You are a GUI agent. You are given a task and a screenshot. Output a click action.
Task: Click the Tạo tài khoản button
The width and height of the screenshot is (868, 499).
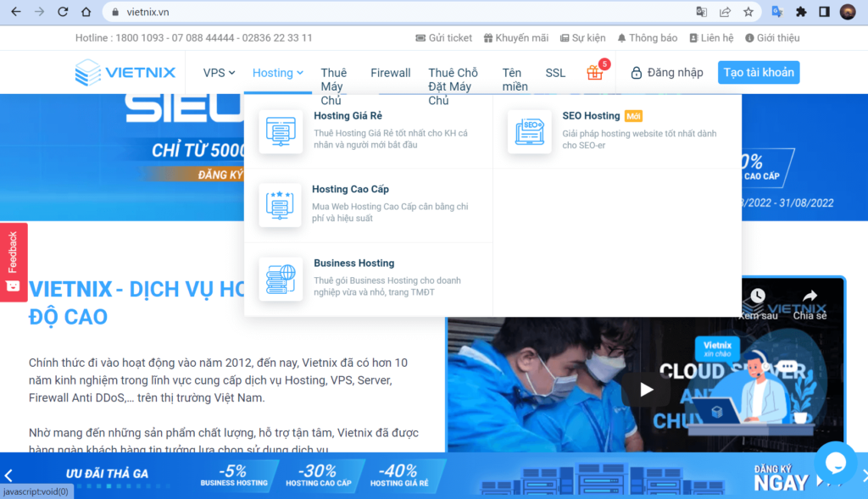pyautogui.click(x=759, y=72)
